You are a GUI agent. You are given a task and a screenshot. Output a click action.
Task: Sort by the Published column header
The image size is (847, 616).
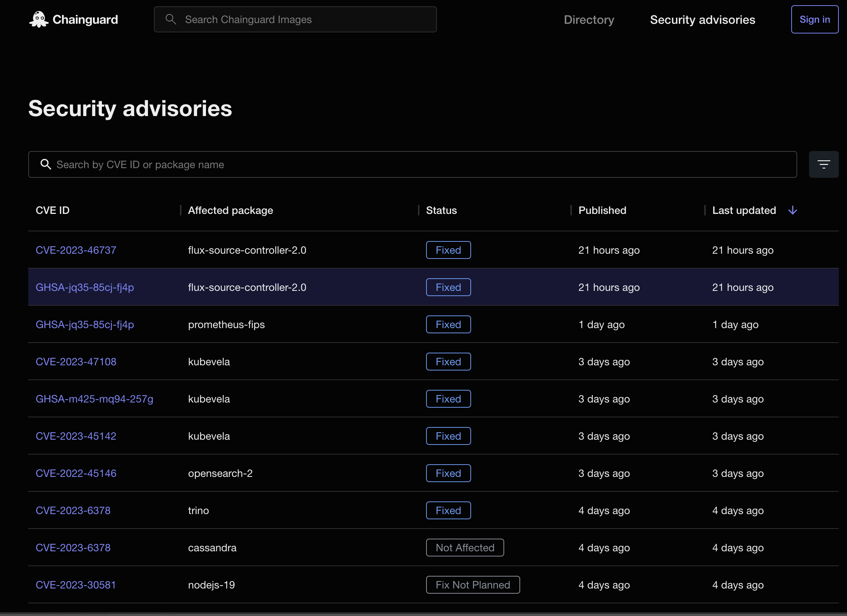coord(602,210)
